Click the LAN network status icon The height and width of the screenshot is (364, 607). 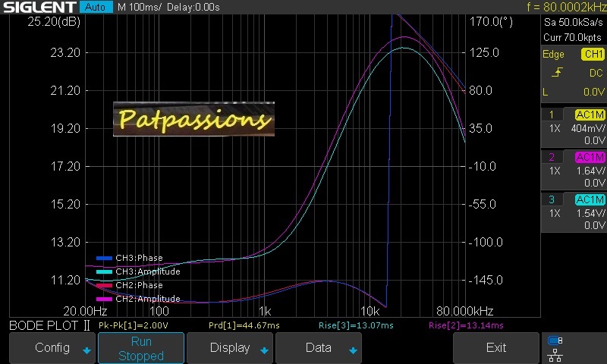[555, 353]
